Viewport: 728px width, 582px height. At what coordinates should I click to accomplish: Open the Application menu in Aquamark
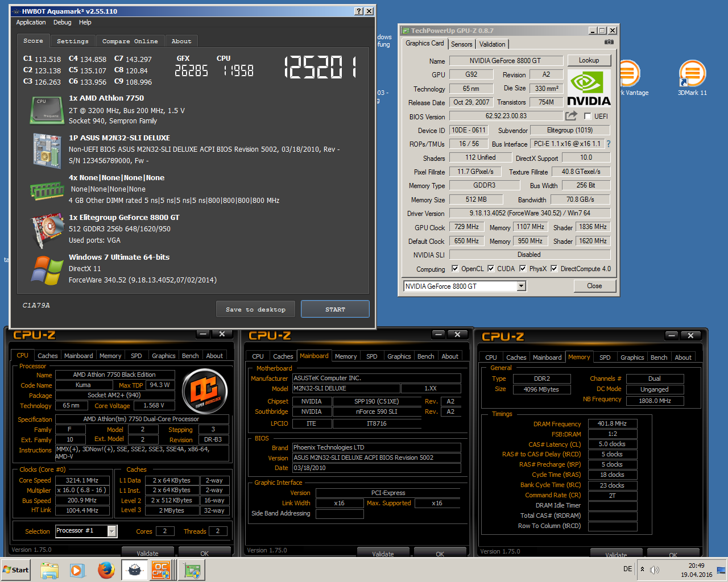pyautogui.click(x=31, y=22)
